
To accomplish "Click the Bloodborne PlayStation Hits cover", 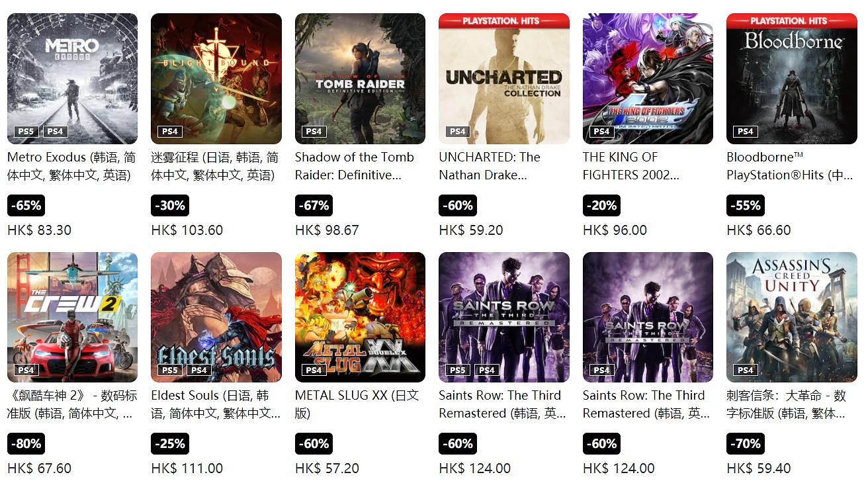I will (x=791, y=79).
